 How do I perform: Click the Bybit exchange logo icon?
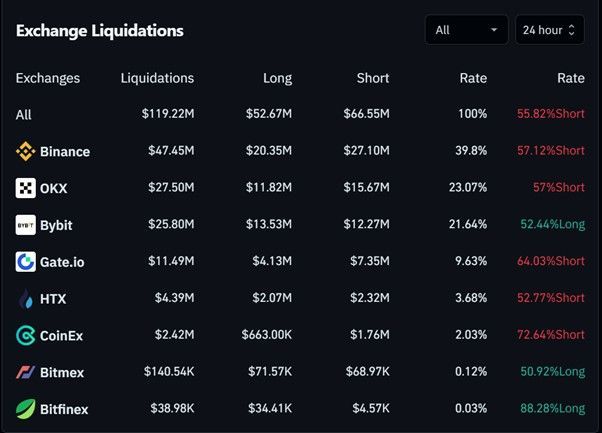coord(26,225)
